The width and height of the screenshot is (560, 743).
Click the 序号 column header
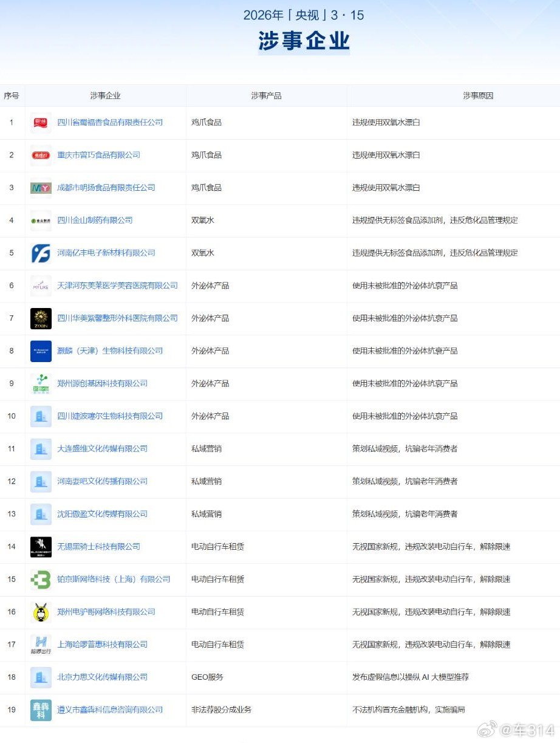(12, 96)
